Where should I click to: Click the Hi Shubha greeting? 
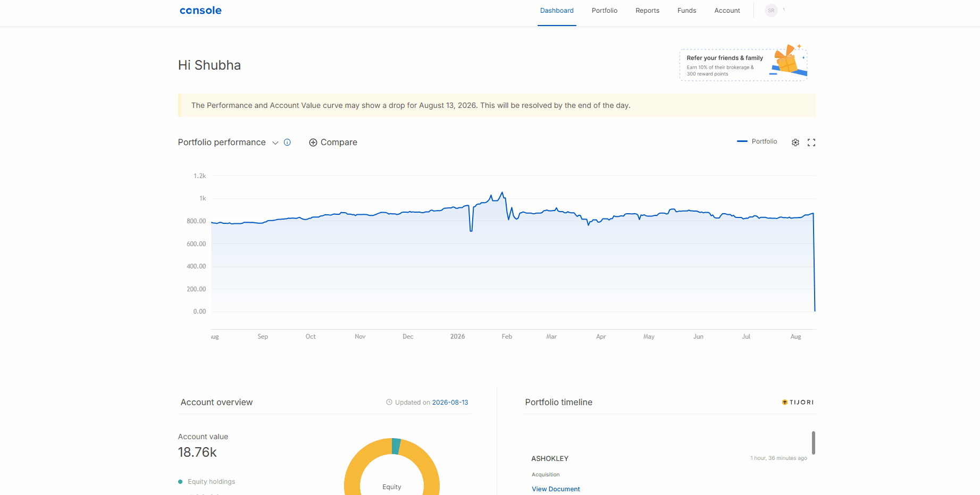(210, 65)
